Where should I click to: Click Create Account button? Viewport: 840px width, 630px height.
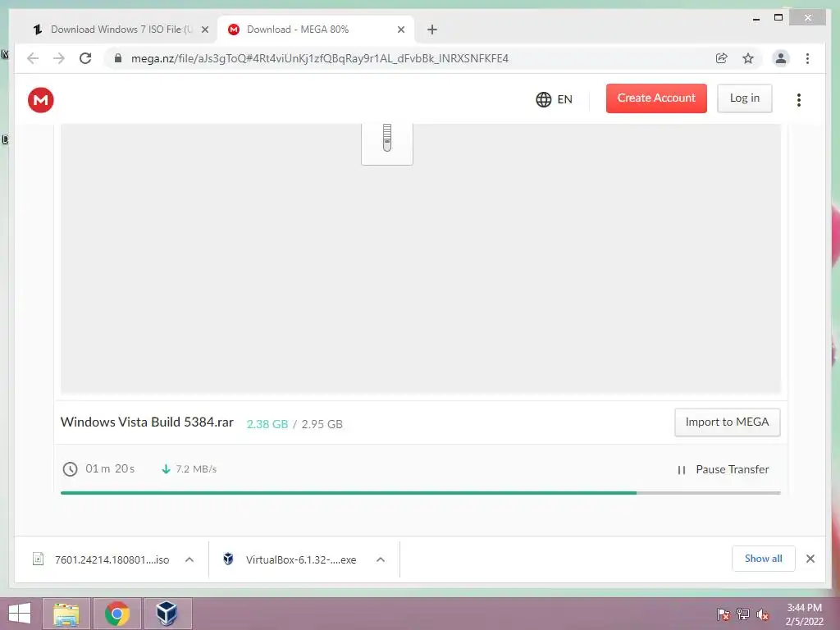click(x=656, y=98)
